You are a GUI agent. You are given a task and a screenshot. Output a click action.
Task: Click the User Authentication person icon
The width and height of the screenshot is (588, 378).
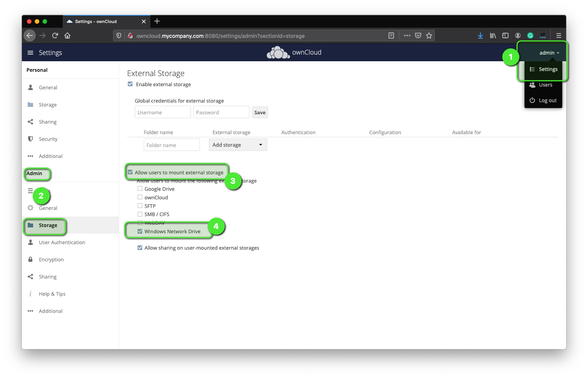[x=30, y=242]
